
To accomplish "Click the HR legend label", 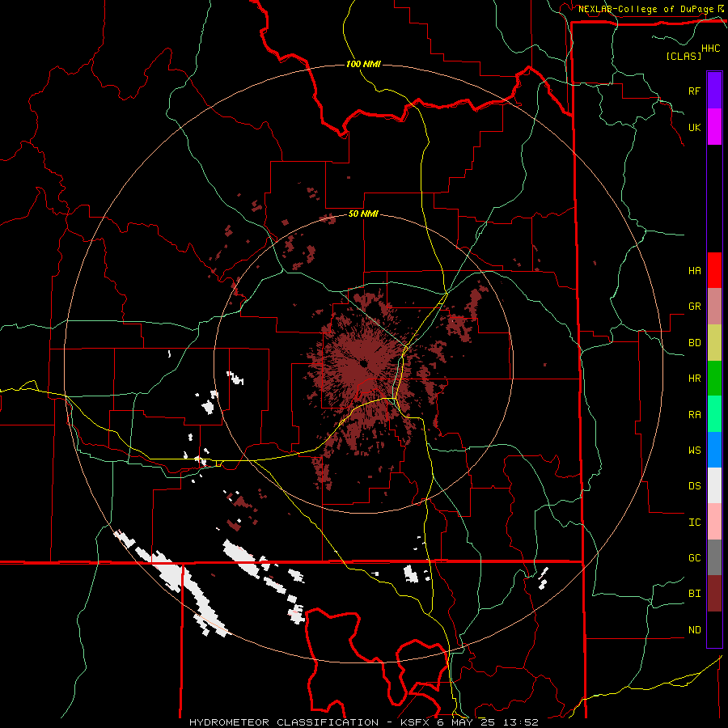I will pos(694,379).
